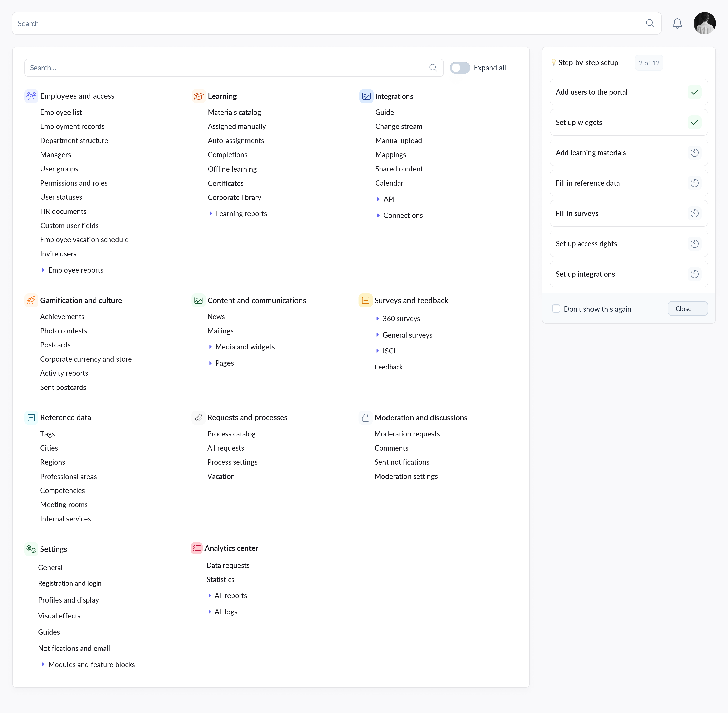Expand General surveys

click(x=378, y=335)
